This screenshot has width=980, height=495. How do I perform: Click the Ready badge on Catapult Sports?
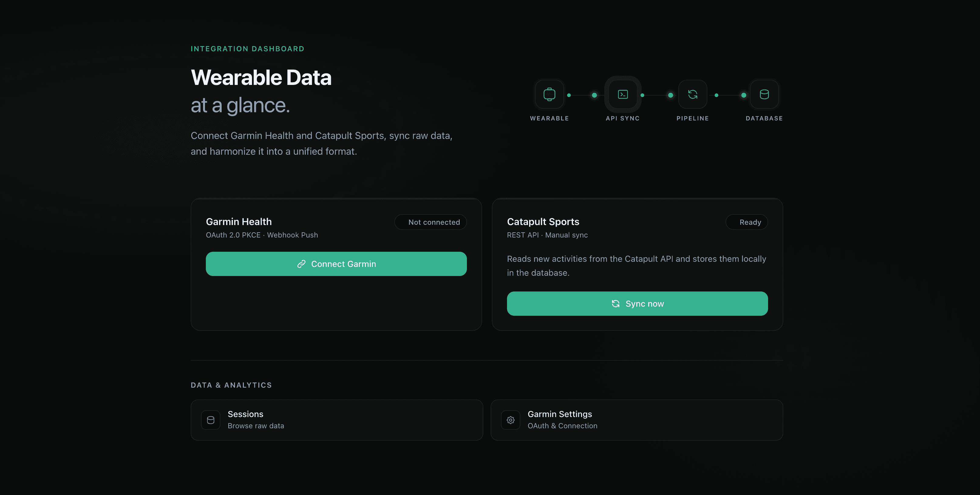[747, 222]
